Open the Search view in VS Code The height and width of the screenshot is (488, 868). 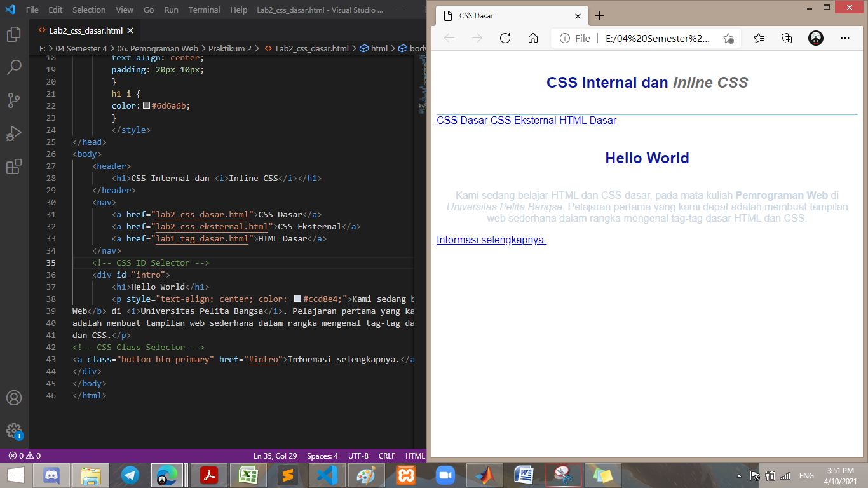(13, 67)
